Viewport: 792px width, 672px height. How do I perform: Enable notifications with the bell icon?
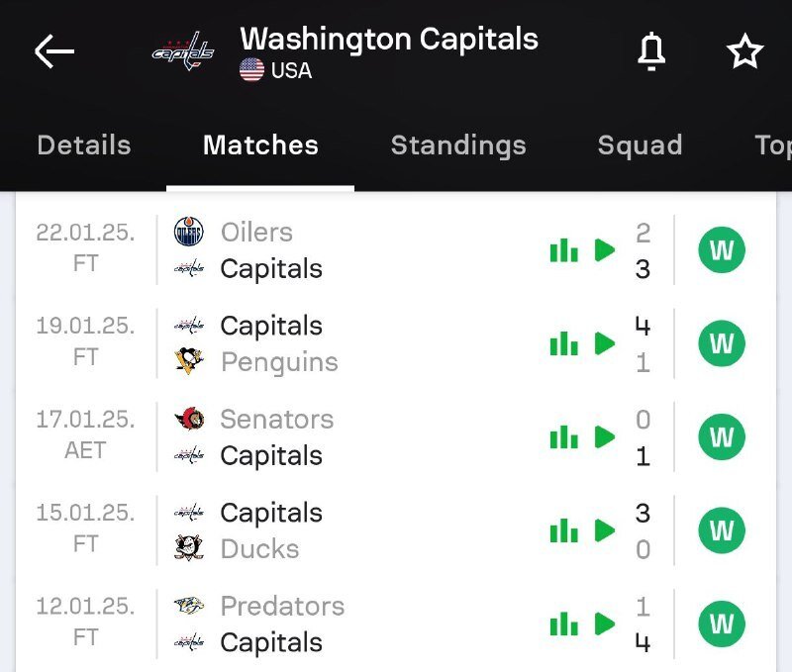point(650,51)
